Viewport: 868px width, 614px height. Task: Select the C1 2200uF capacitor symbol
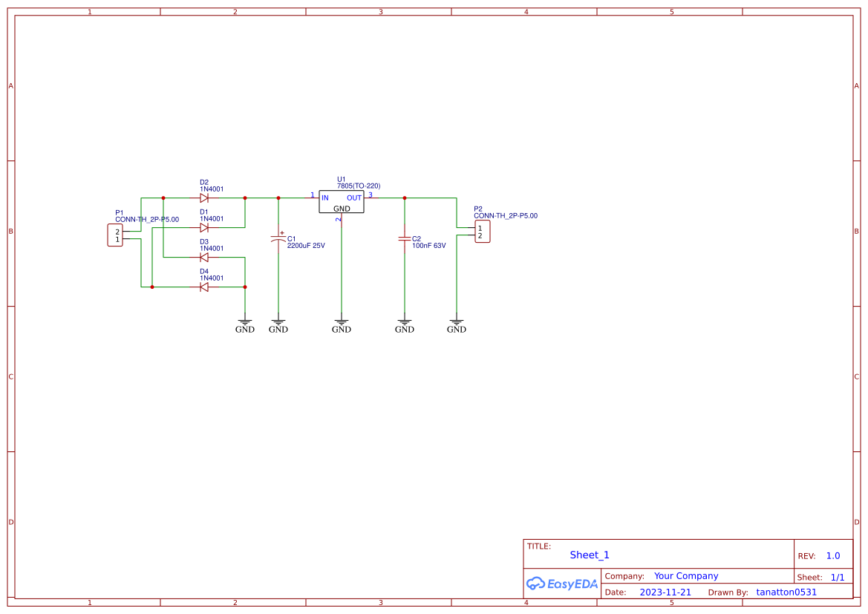[278, 239]
